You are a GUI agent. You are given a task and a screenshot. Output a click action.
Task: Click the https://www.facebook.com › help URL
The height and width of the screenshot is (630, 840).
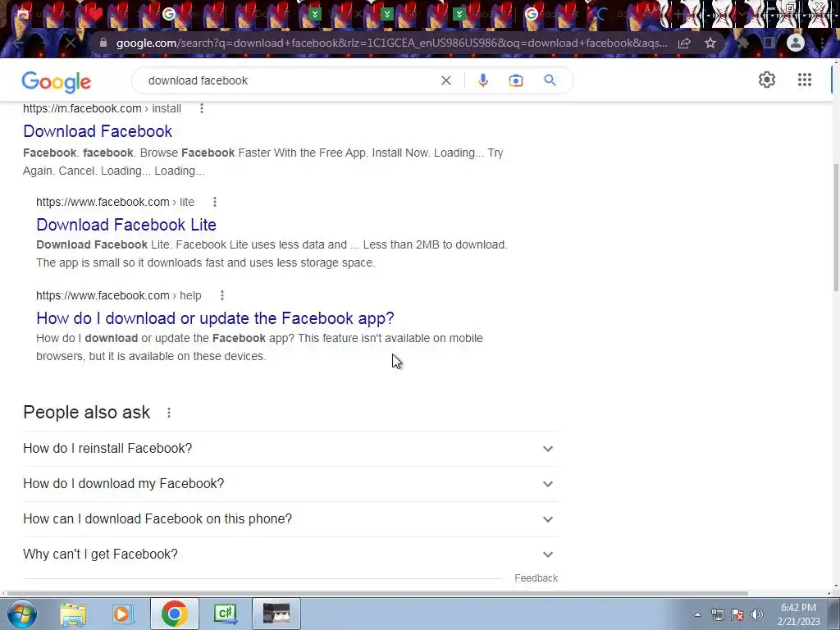point(118,295)
